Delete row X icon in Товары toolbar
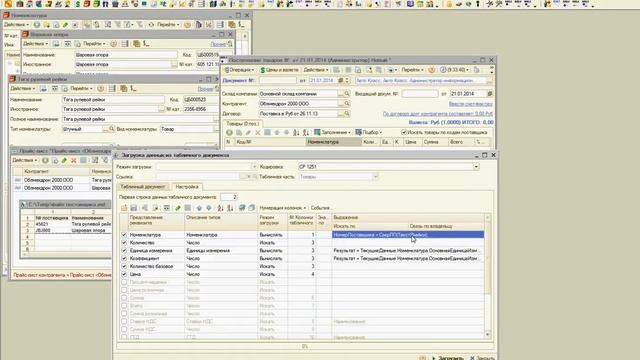This screenshot has width=640, height=360. click(258, 132)
